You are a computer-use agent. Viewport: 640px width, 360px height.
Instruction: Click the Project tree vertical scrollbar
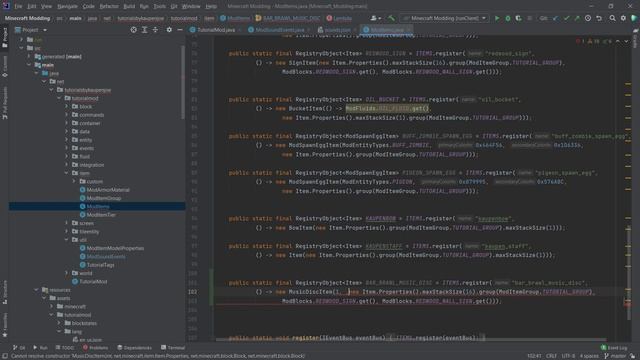click(x=183, y=82)
